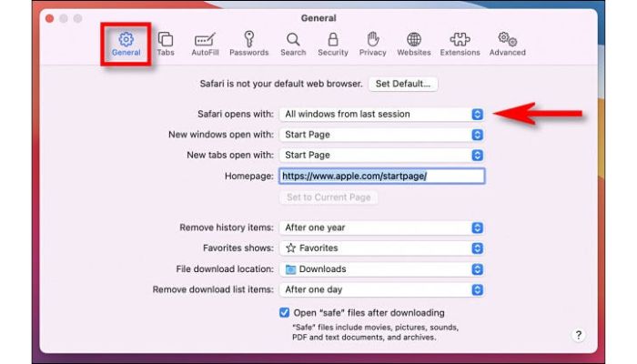Click the "Remove history items:" label
The width and height of the screenshot is (637, 364).
pos(227,227)
